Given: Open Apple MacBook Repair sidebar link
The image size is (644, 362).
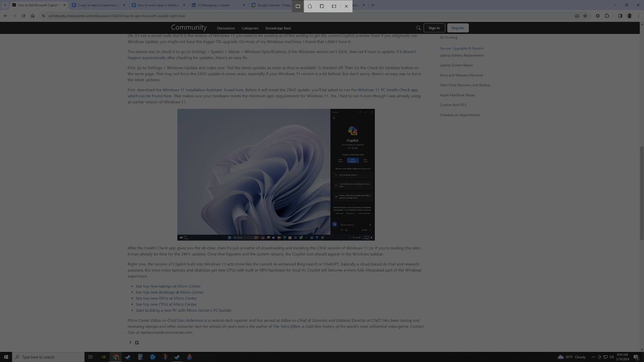Looking at the screenshot, I should 457,95.
